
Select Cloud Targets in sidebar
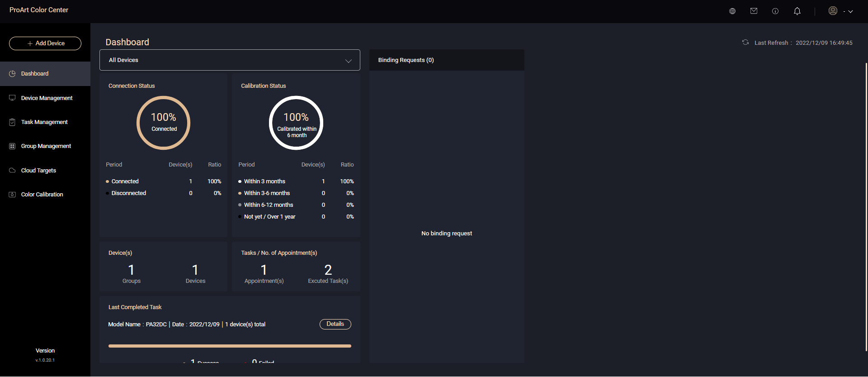pyautogui.click(x=45, y=171)
